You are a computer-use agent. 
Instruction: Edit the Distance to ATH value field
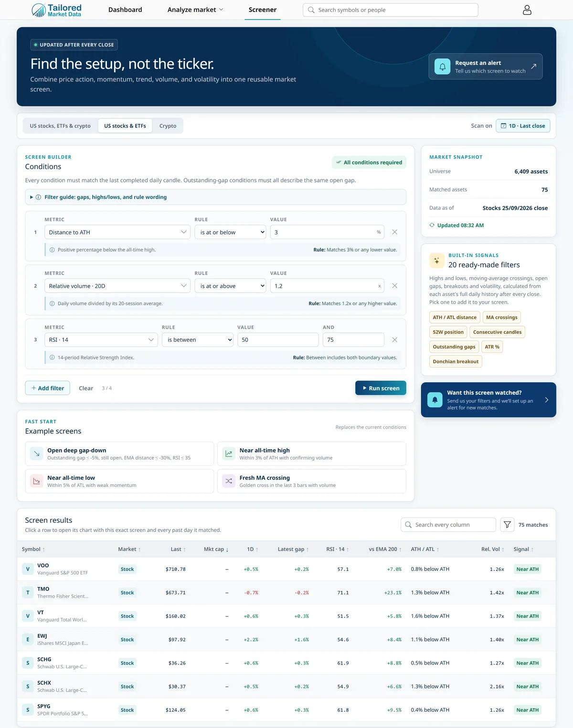tap(328, 232)
